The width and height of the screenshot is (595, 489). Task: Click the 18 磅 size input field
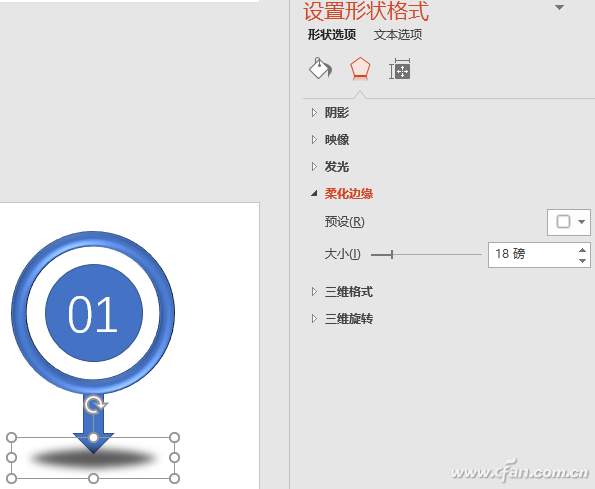point(531,255)
